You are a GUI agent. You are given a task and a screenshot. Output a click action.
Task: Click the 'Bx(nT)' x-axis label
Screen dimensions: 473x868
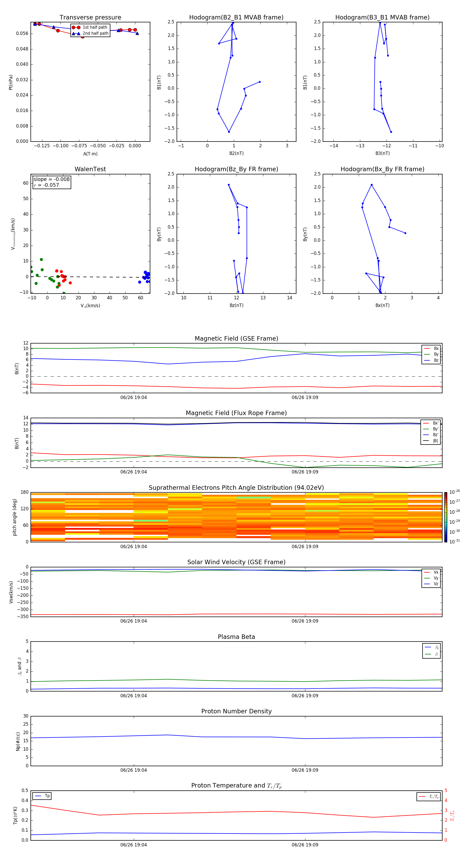[x=382, y=305]
